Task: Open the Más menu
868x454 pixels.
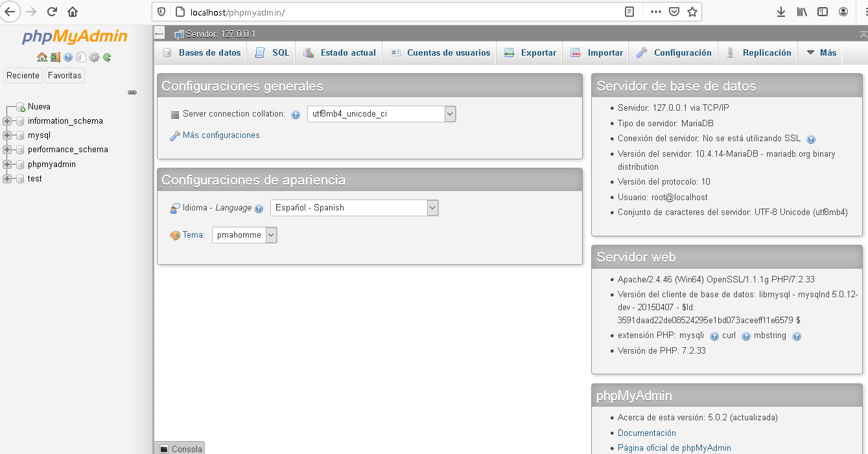Action: [825, 52]
